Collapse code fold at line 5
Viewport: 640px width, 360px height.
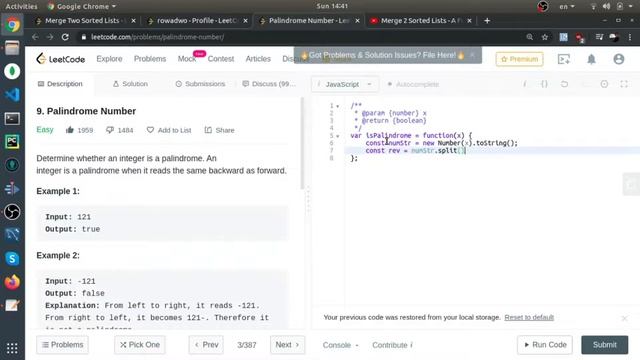click(338, 136)
